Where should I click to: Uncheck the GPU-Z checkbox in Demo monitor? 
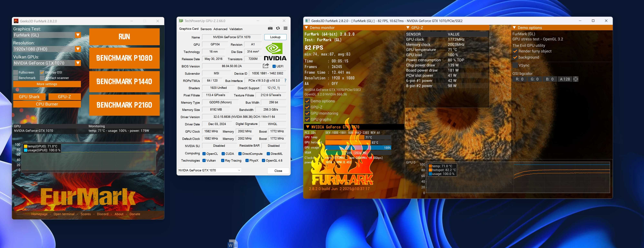coord(307,107)
